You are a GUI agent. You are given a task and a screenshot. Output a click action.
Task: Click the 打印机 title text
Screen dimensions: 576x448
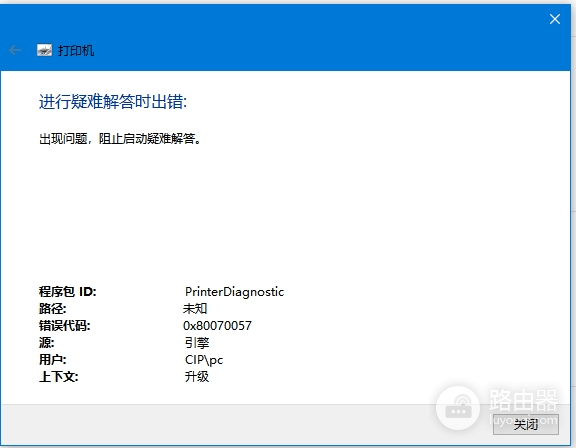coord(76,50)
